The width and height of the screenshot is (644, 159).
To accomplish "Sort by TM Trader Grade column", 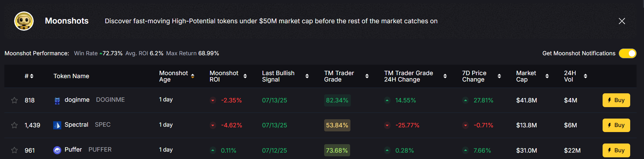I will click(x=367, y=76).
